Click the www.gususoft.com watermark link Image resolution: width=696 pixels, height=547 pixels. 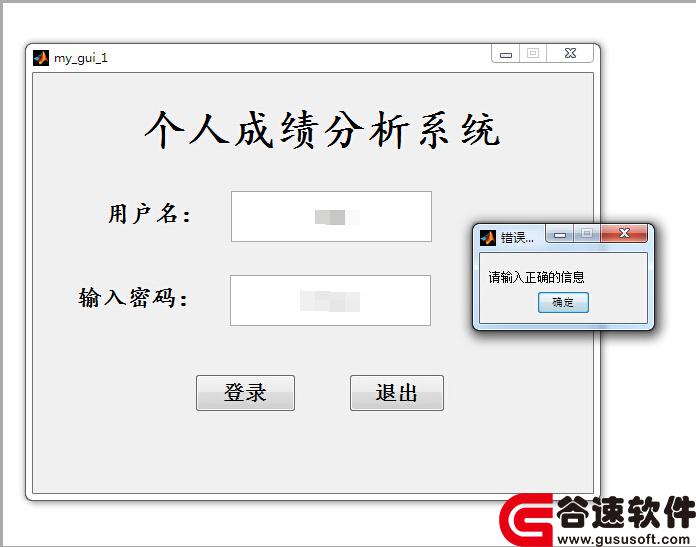pos(624,539)
